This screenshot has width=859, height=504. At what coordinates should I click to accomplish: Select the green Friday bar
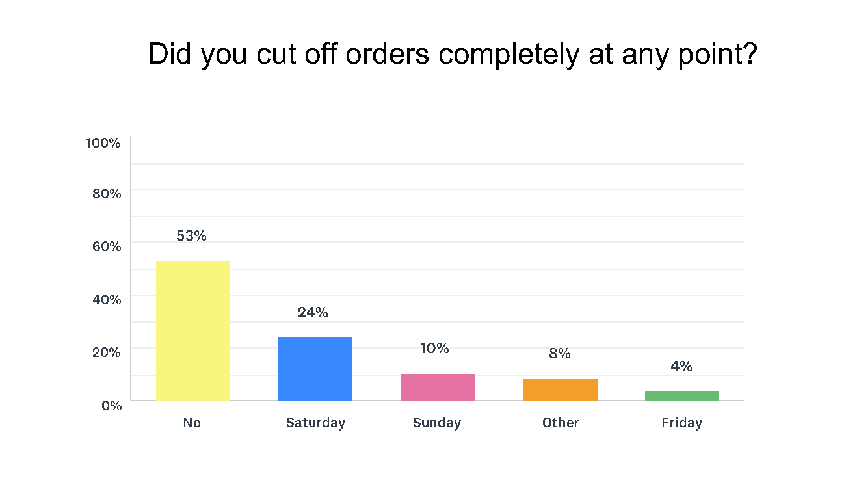pos(681,396)
